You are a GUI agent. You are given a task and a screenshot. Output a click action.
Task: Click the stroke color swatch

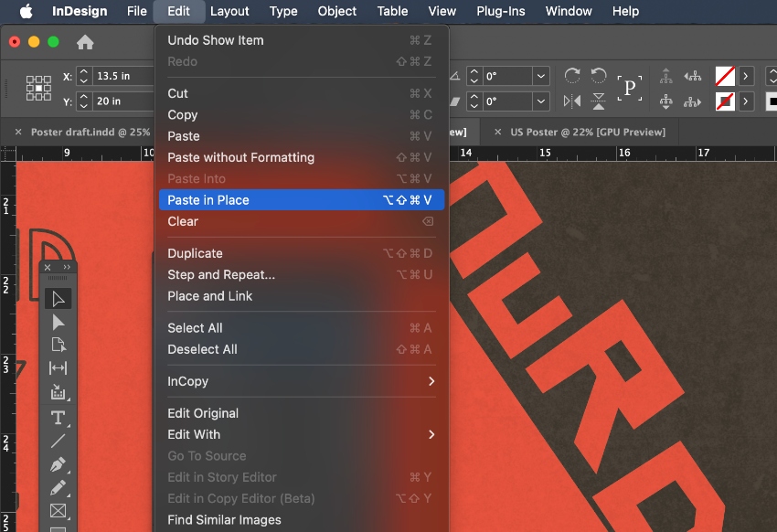coord(725,101)
